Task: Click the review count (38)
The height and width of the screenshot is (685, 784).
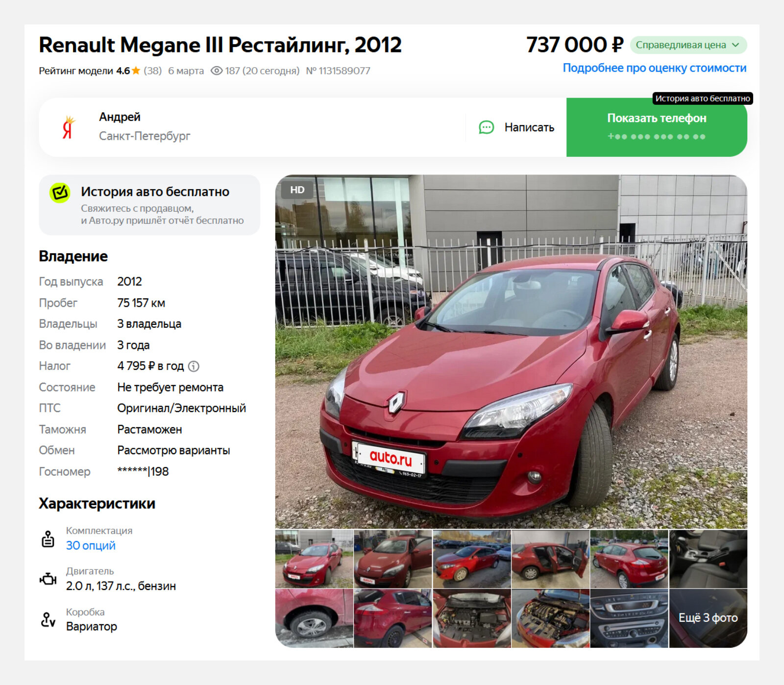Action: (x=152, y=71)
